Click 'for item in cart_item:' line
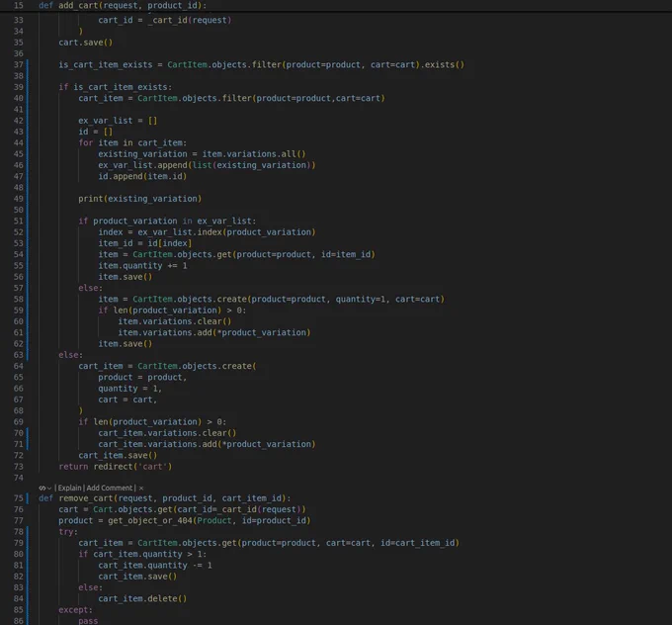 click(x=132, y=142)
